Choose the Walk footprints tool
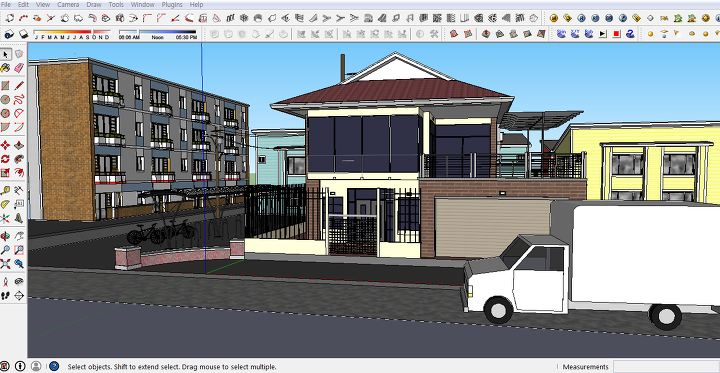The width and height of the screenshot is (720, 373). (x=6, y=295)
